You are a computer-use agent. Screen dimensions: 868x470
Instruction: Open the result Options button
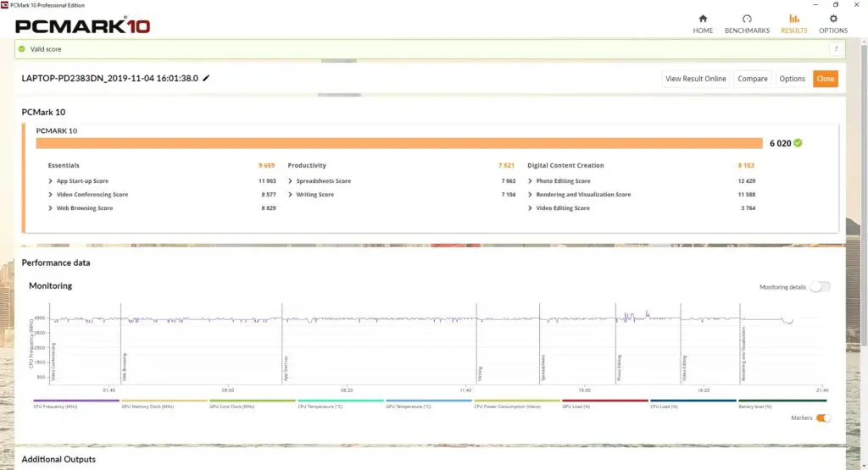point(793,79)
